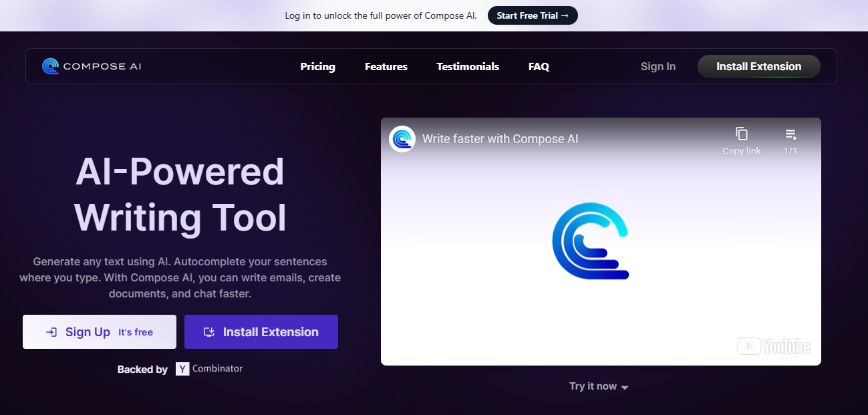Click Install Extension in the navbar
Viewport: 868px width, 415px height.
click(758, 66)
